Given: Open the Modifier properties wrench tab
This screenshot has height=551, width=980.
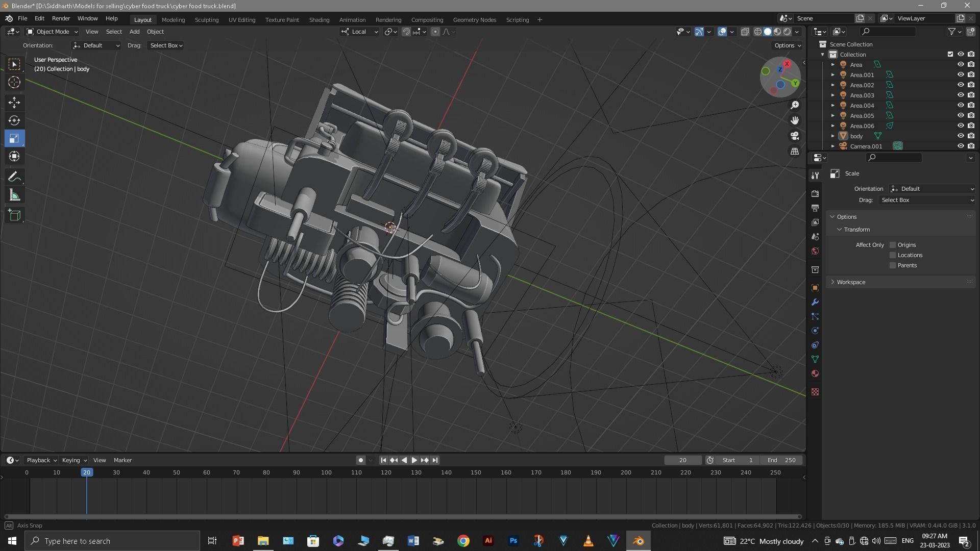Looking at the screenshot, I should coord(815,303).
